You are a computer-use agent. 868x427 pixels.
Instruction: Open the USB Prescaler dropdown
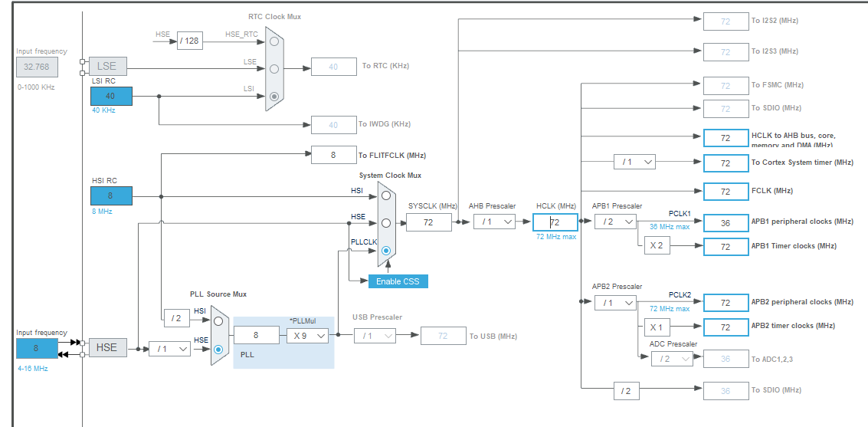pyautogui.click(x=375, y=336)
